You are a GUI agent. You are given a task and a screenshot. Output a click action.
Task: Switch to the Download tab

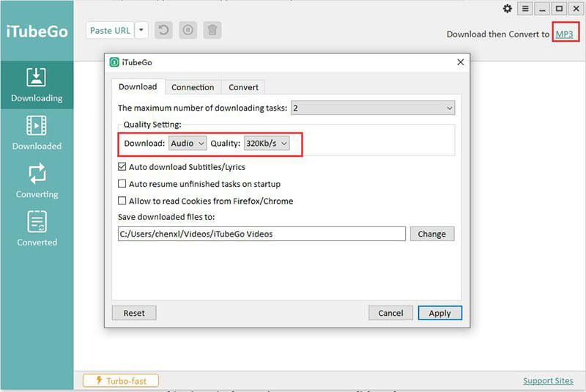point(138,86)
